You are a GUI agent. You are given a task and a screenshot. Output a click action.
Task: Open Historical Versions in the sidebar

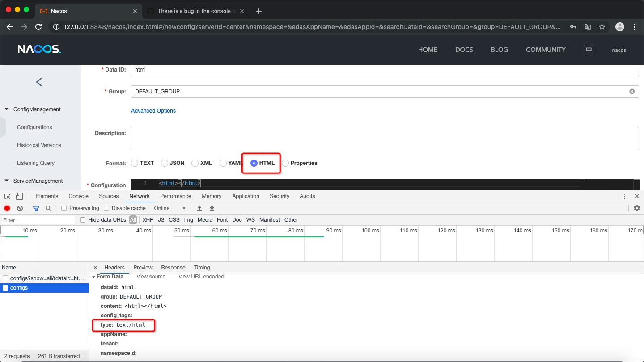point(39,145)
